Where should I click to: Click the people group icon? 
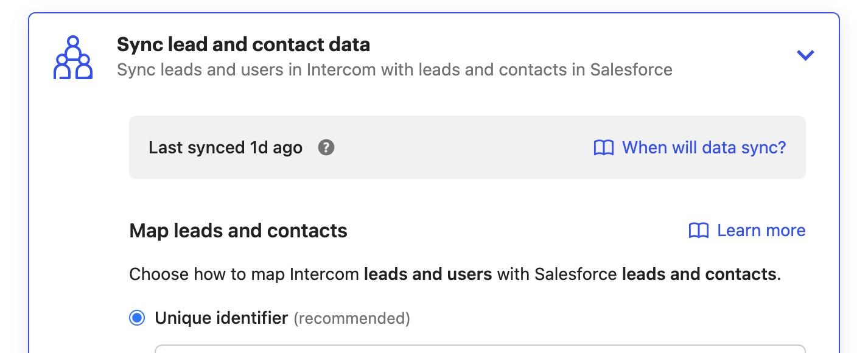click(x=73, y=58)
